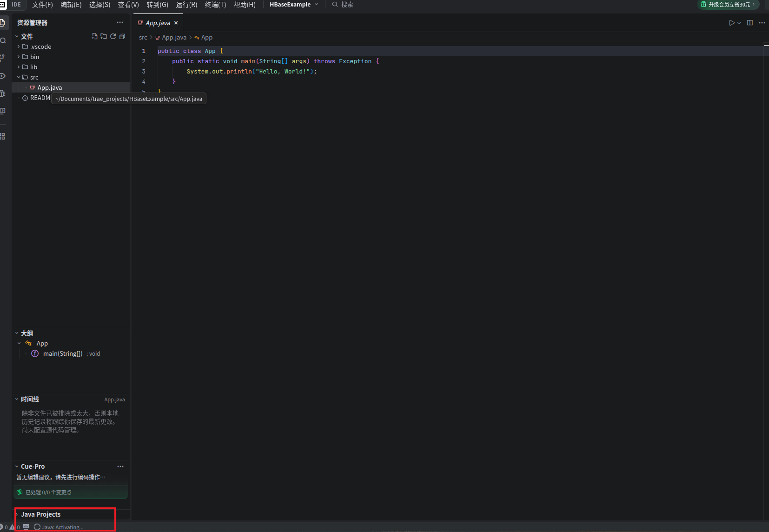Open the 终端(T) menu
This screenshot has height=532, width=769.
pos(215,5)
